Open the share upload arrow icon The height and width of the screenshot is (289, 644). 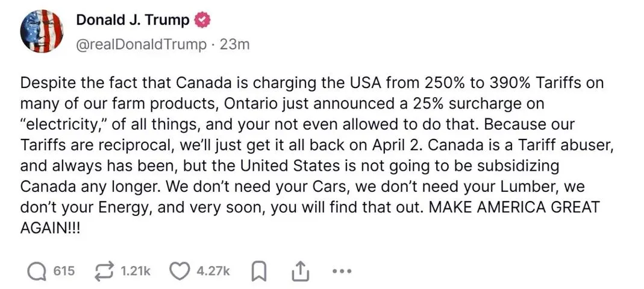click(x=300, y=272)
